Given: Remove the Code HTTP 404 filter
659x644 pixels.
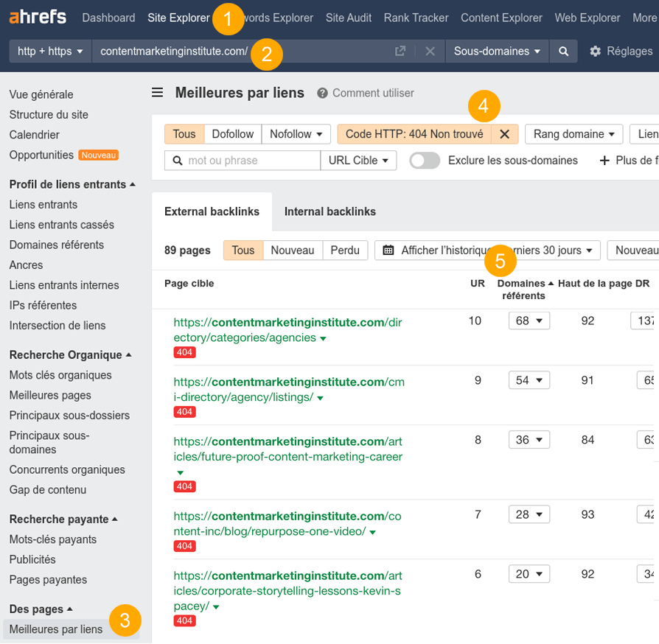Looking at the screenshot, I should pyautogui.click(x=505, y=133).
